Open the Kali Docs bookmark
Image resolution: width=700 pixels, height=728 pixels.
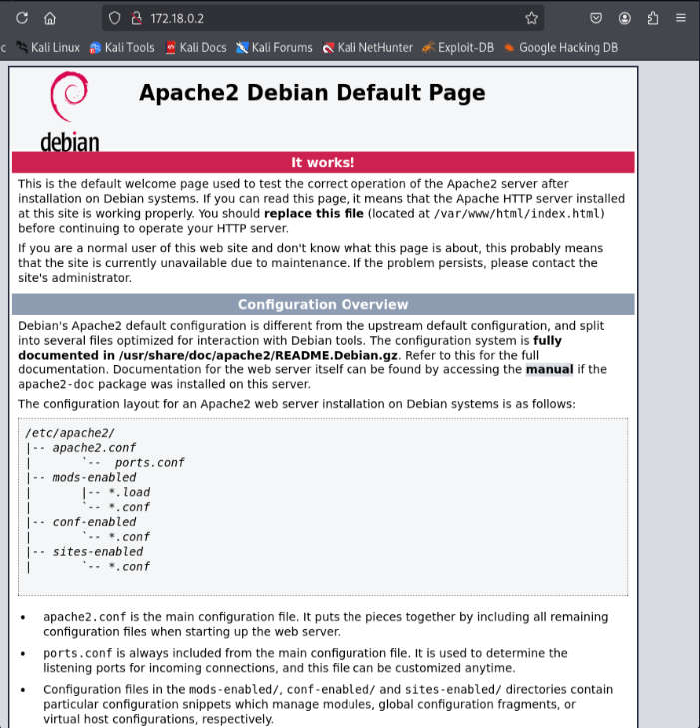coord(196,47)
